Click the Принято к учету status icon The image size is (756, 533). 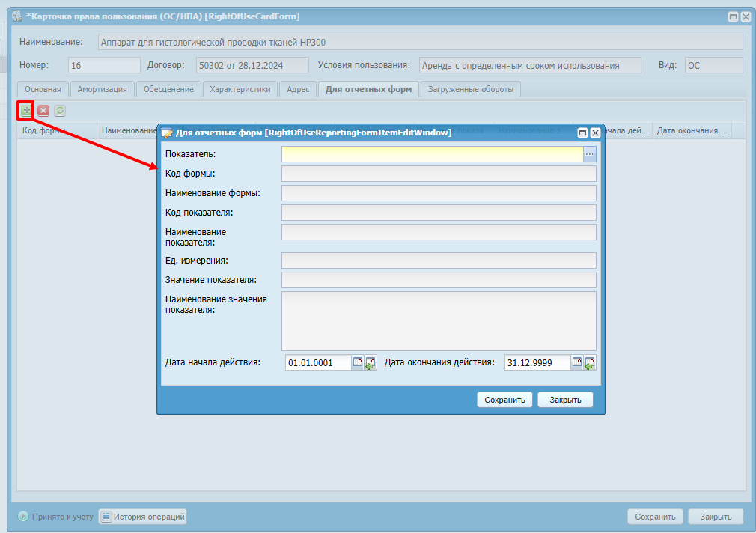[x=23, y=517]
